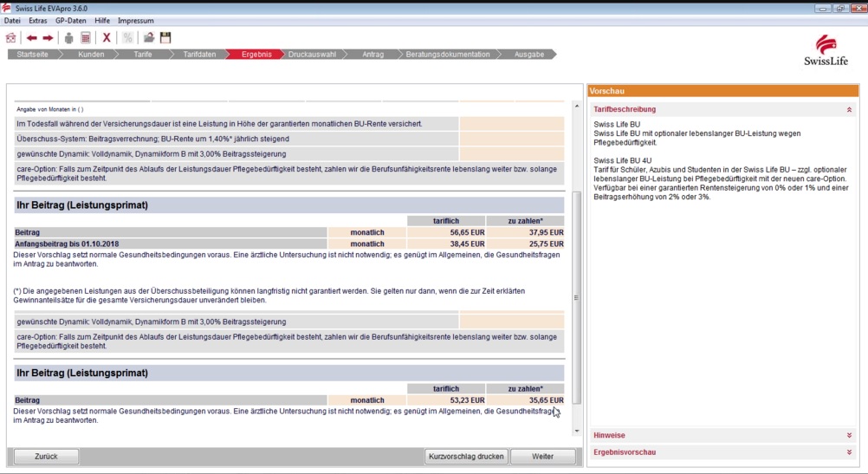This screenshot has height=474, width=868.
Task: Go back with the left arrow icon
Action: 31,38
